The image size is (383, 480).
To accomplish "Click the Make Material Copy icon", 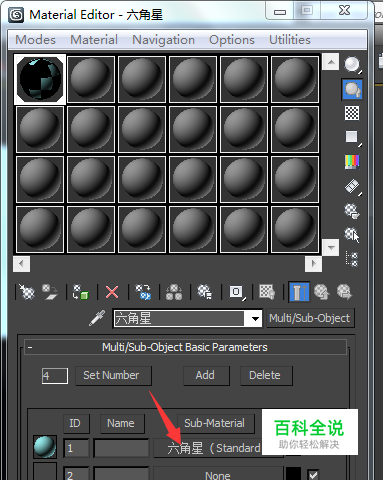I will pyautogui.click(x=143, y=292).
